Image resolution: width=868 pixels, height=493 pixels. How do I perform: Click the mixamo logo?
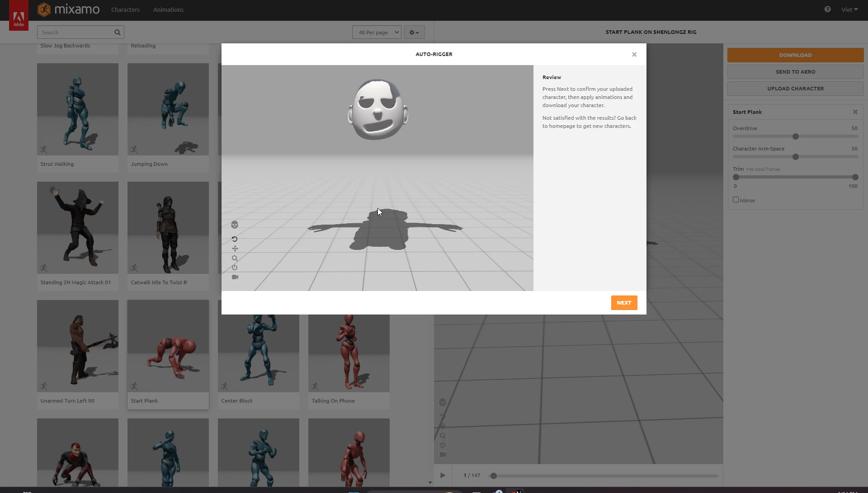[69, 9]
